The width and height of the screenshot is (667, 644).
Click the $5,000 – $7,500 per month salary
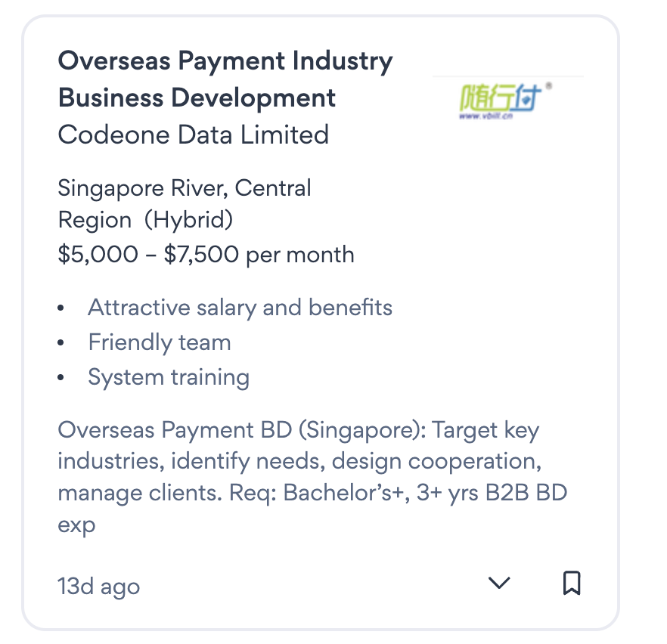click(x=206, y=254)
